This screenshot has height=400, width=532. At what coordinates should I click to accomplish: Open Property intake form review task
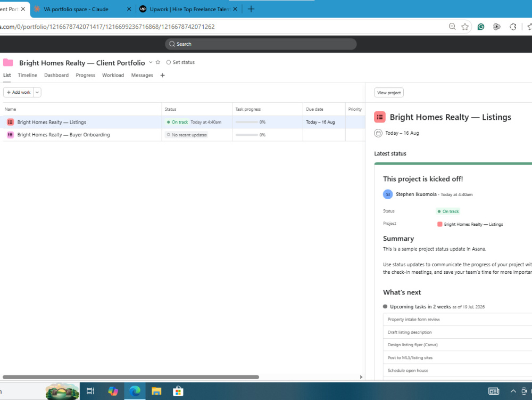(x=413, y=320)
